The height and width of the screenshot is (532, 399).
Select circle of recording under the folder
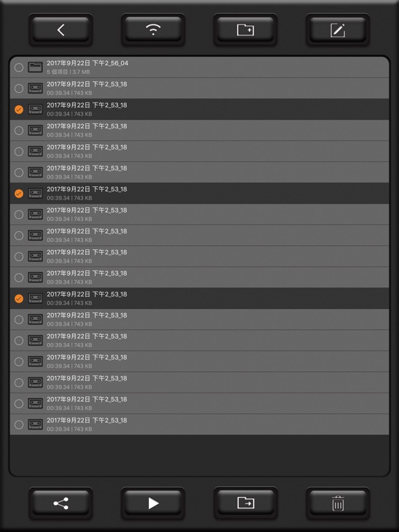pos(19,89)
